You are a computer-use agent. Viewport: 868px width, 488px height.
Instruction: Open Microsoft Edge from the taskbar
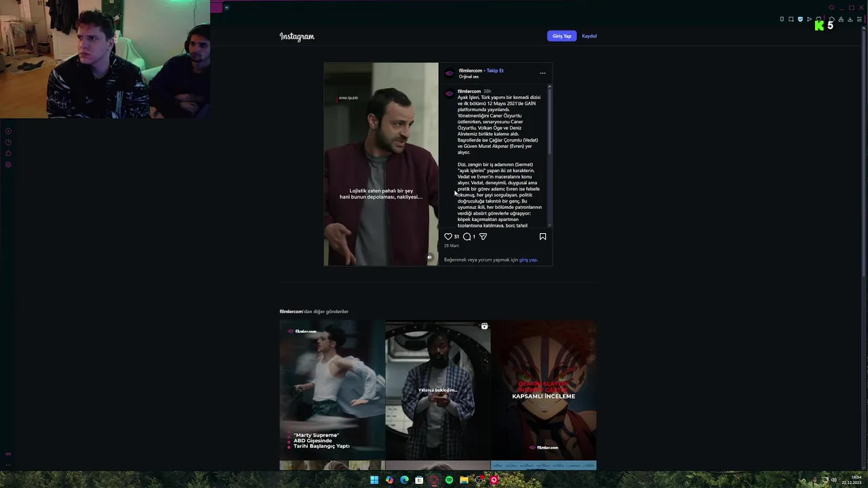[404, 480]
